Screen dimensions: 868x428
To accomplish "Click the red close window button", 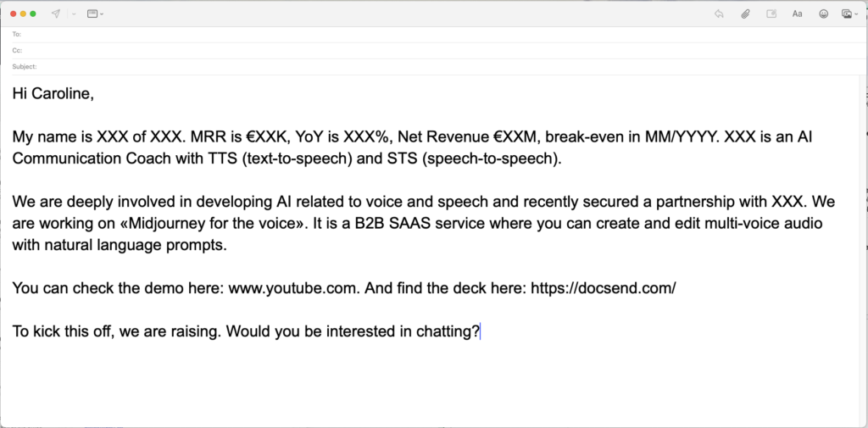I will pyautogui.click(x=13, y=14).
